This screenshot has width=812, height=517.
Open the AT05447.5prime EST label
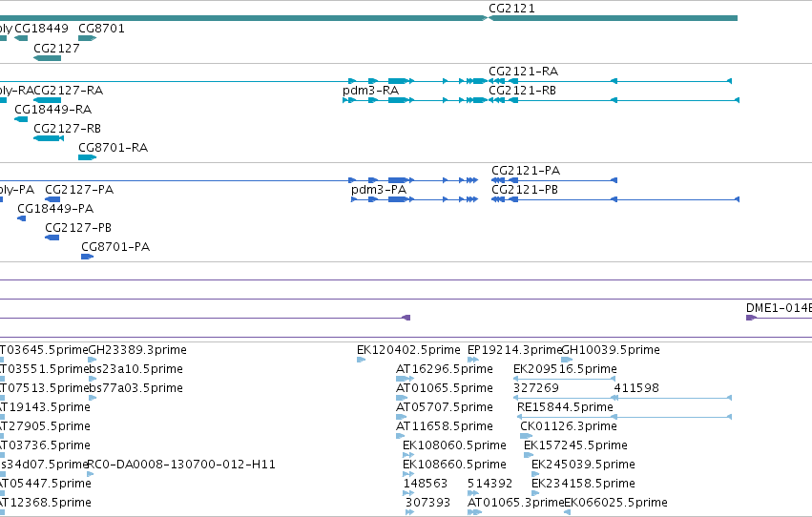click(x=46, y=484)
